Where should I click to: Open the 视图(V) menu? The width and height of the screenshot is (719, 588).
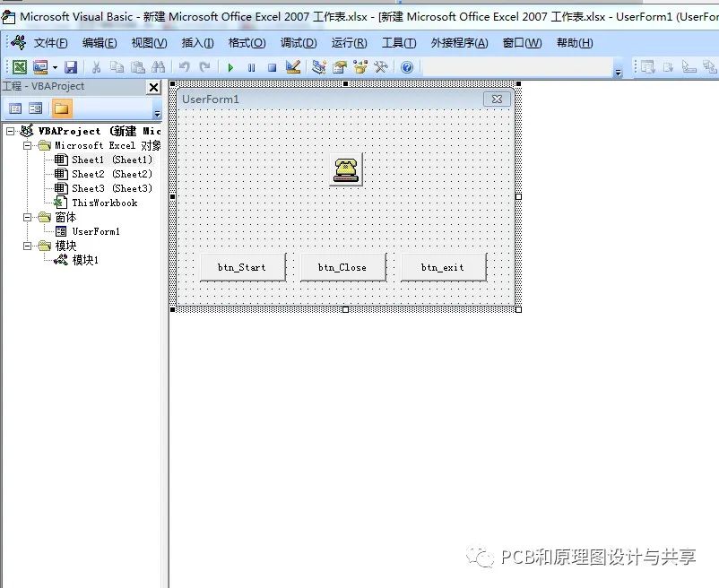[x=149, y=43]
